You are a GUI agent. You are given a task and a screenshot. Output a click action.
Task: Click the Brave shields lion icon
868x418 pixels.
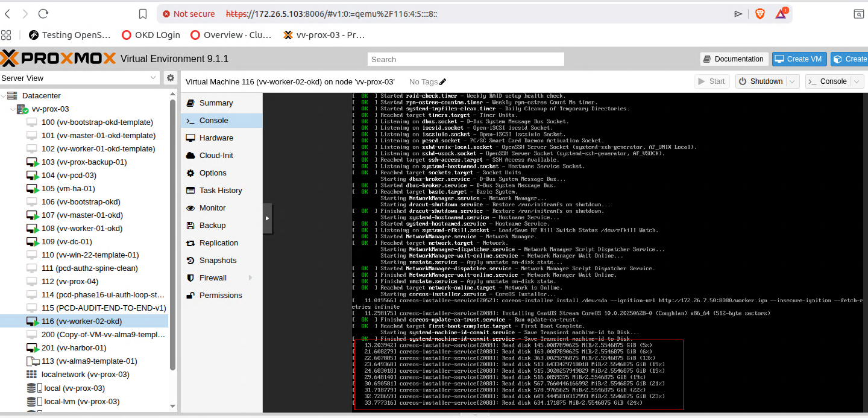(x=760, y=13)
